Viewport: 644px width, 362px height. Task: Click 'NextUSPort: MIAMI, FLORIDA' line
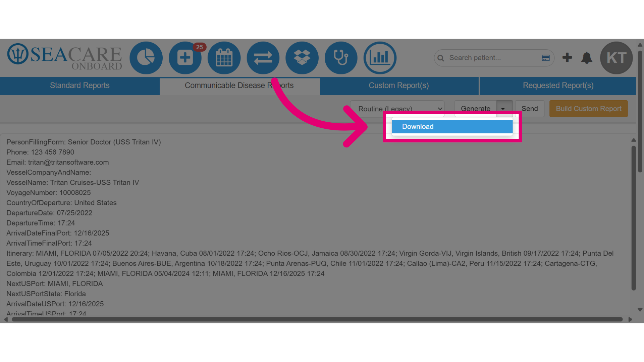coord(55,284)
